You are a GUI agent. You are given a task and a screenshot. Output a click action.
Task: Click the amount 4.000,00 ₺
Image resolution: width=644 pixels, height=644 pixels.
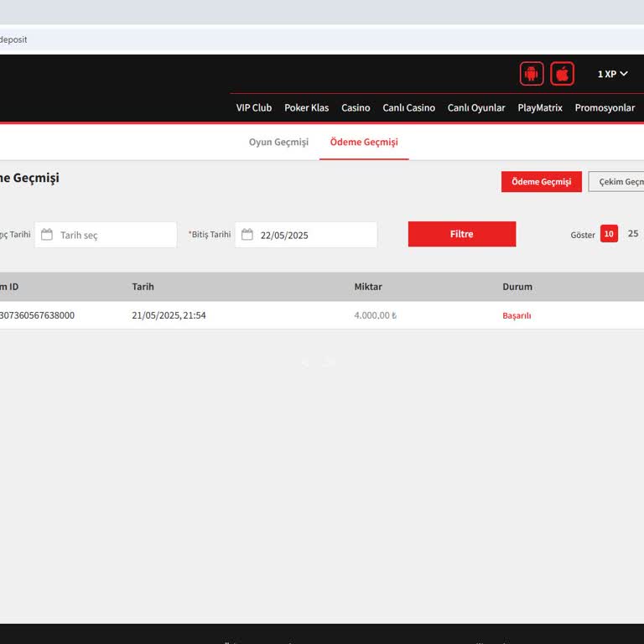tap(376, 315)
